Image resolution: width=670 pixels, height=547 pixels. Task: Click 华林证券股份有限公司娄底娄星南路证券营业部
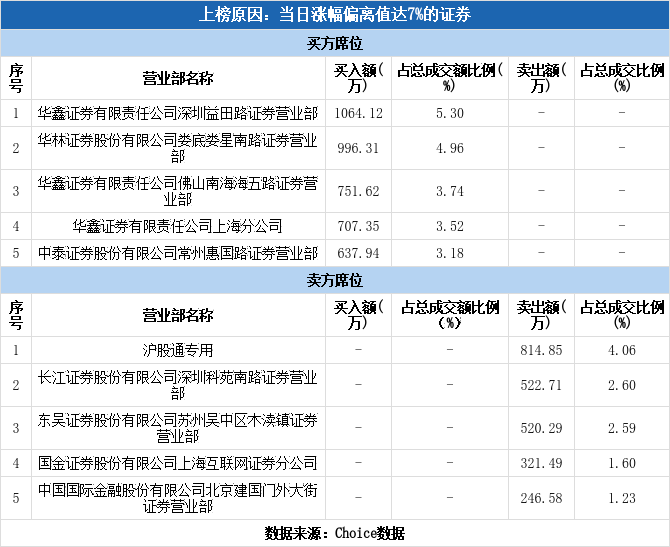(178, 148)
